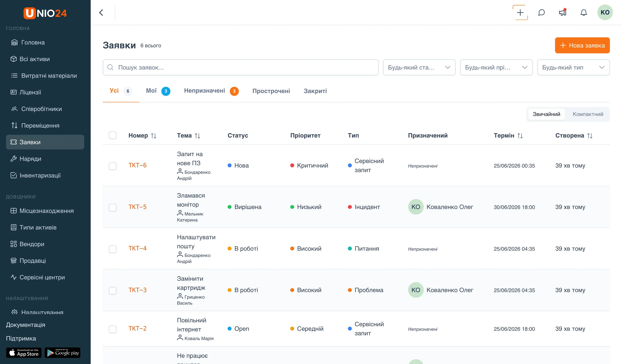Open ticket TKT-4 link
The height and width of the screenshot is (364, 622).
tap(137, 248)
